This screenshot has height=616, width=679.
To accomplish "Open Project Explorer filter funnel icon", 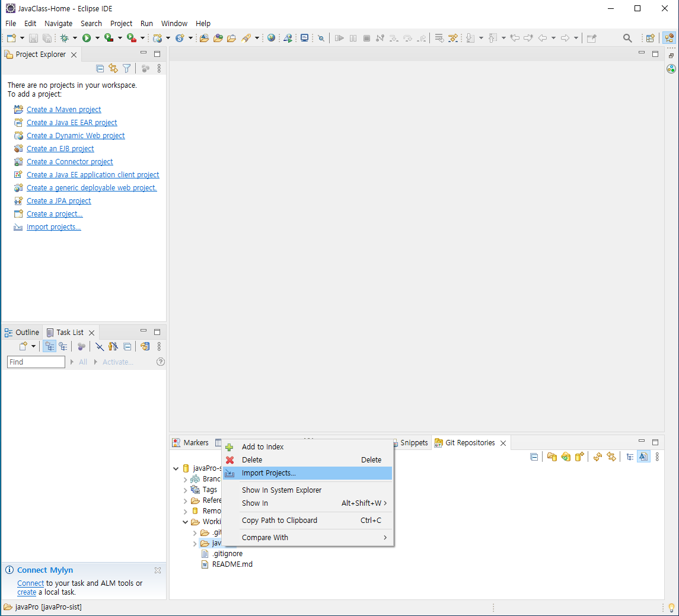I will pyautogui.click(x=126, y=68).
